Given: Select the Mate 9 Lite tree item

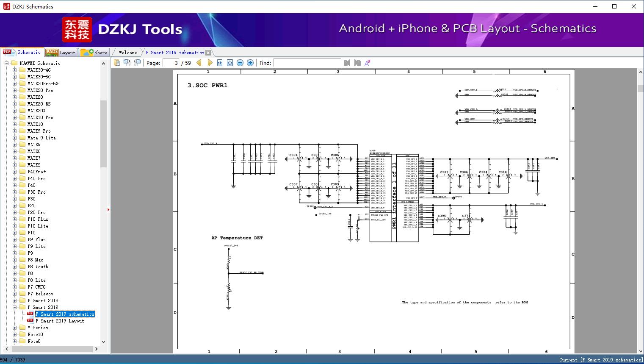Looking at the screenshot, I should point(41,138).
